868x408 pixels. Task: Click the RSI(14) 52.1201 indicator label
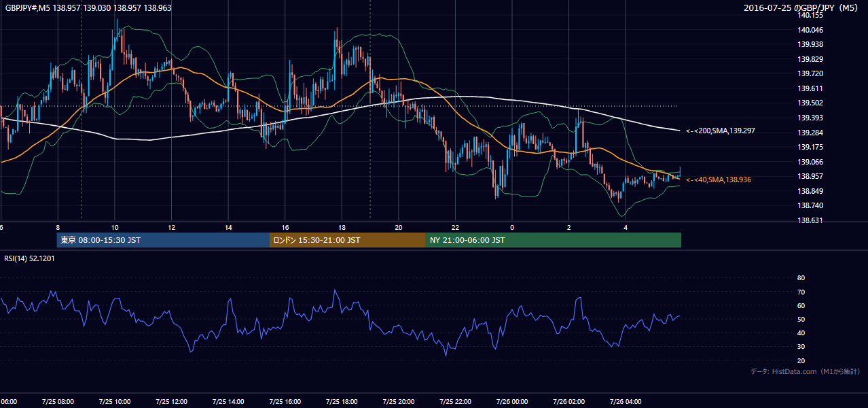(x=30, y=258)
